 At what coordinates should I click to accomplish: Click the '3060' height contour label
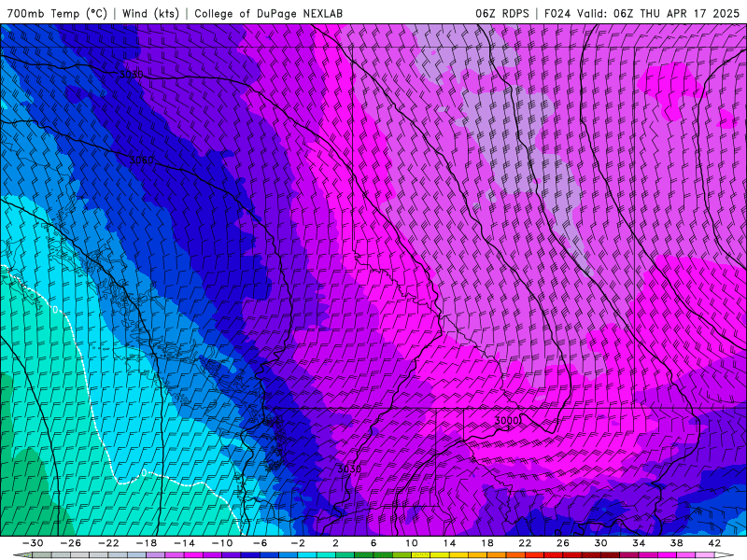click(x=142, y=160)
